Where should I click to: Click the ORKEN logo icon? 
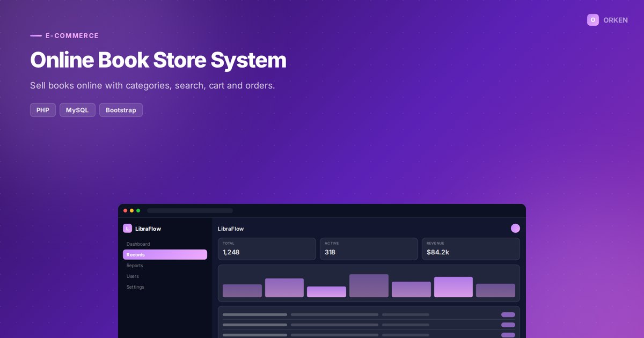pos(593,20)
